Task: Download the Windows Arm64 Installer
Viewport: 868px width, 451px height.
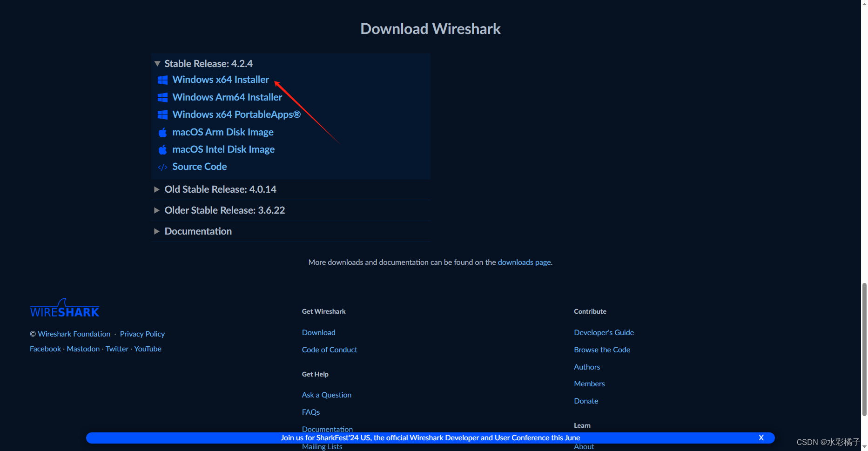Action: tap(227, 97)
